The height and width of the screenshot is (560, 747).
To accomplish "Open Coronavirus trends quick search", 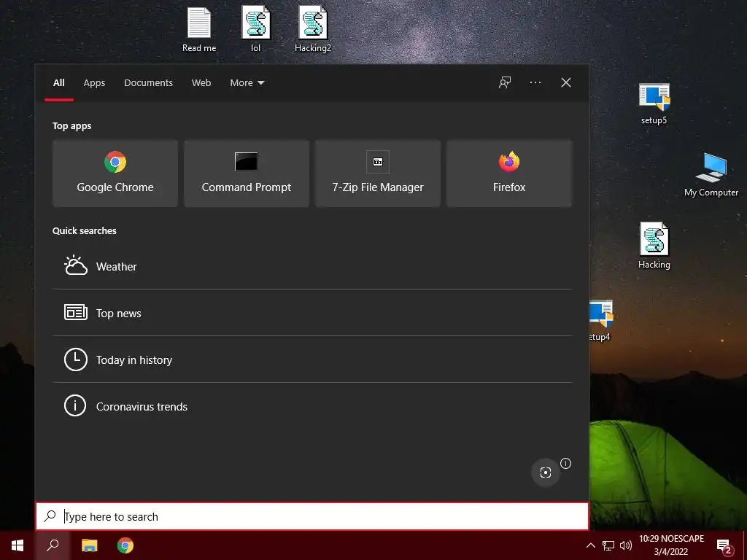I will (312, 406).
